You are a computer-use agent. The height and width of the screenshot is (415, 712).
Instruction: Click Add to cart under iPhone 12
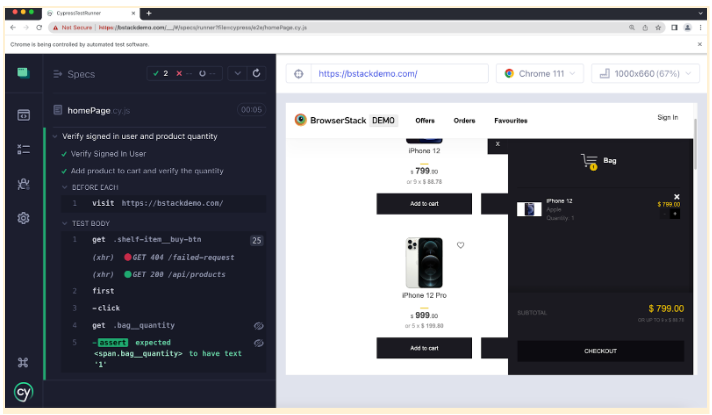click(x=424, y=203)
